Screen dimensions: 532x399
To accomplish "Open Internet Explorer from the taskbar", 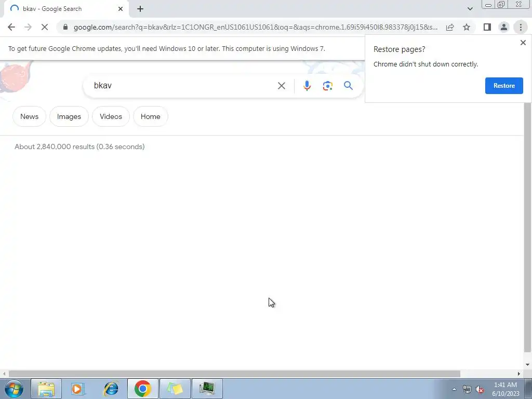I will click(x=111, y=389).
